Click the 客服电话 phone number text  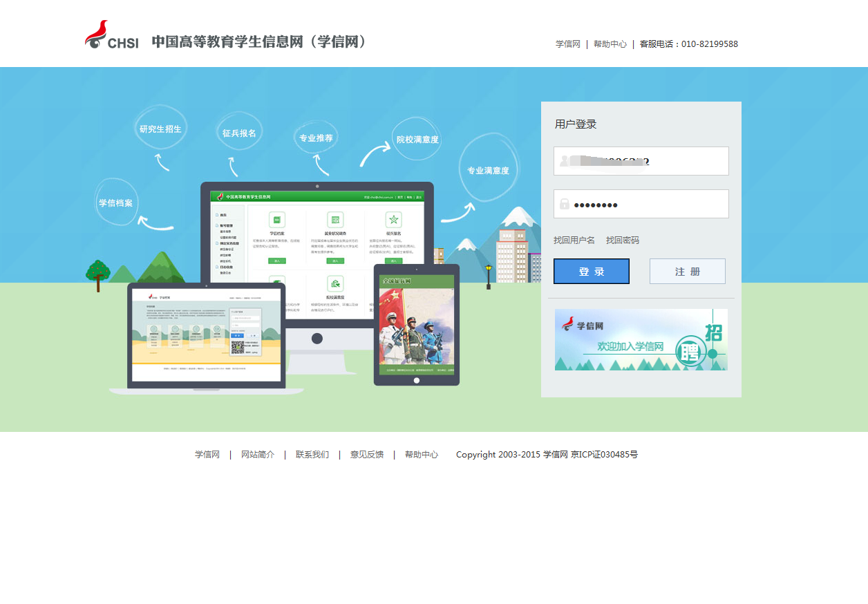click(x=689, y=44)
